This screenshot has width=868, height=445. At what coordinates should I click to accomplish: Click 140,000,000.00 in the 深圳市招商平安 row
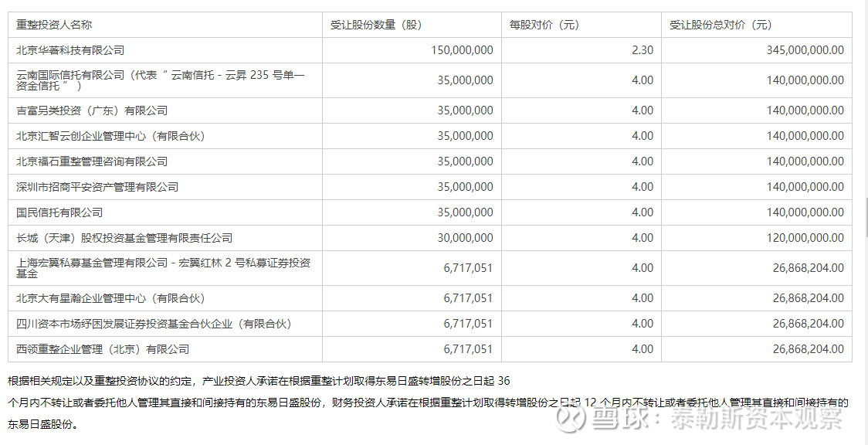pos(805,187)
